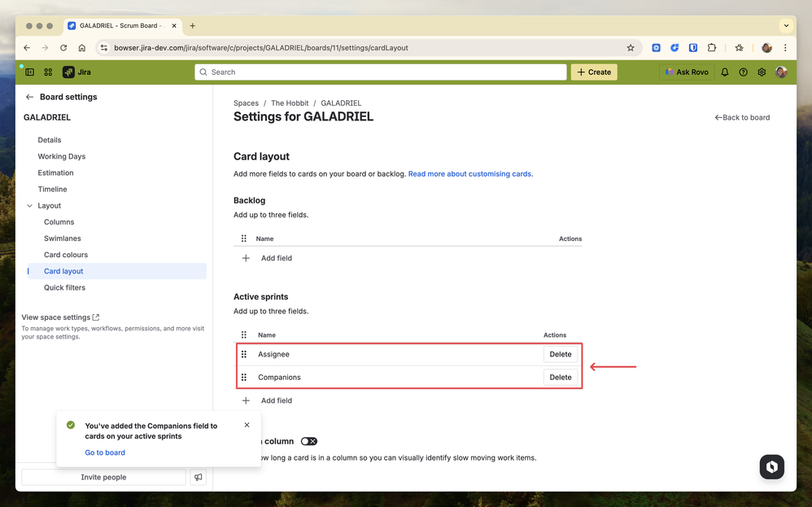This screenshot has height=507, width=812.
Task: Delete the Companions field
Action: coord(561,377)
